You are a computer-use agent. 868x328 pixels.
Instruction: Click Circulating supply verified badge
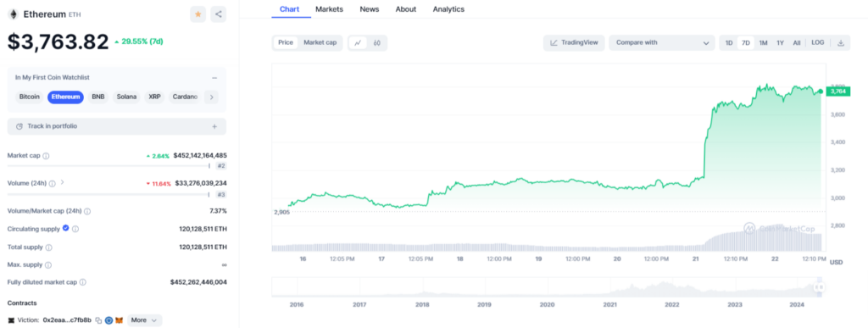pyautogui.click(x=66, y=228)
